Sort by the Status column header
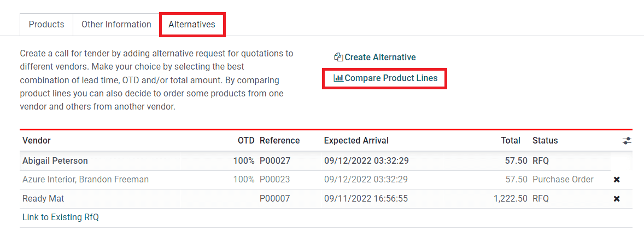 click(545, 141)
